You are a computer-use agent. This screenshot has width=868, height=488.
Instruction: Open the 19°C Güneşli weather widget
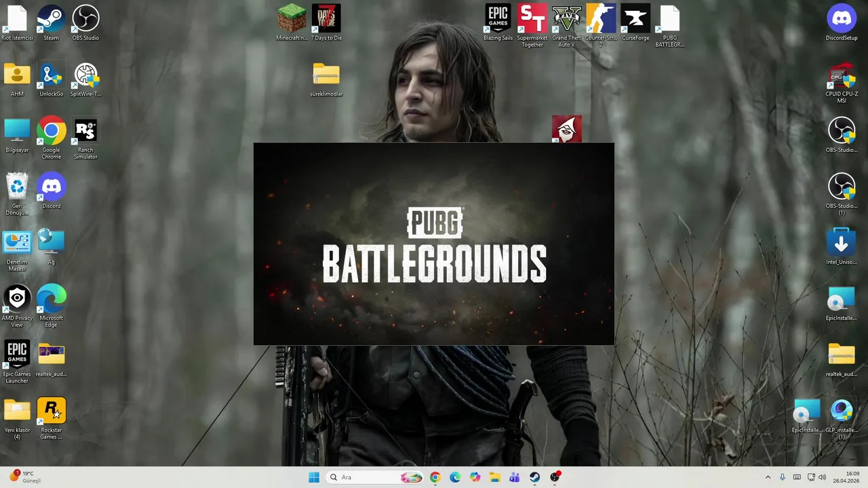point(24,477)
